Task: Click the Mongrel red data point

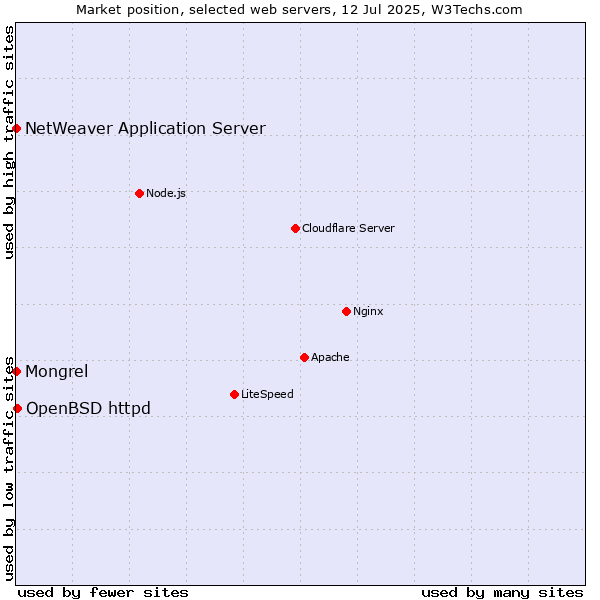Action: tap(16, 372)
